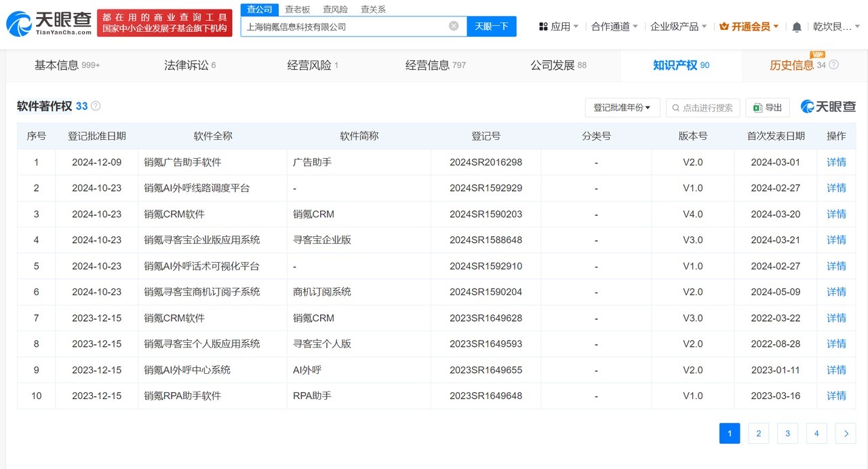Click the magnifier icon in 点击进行搜索 box

pyautogui.click(x=676, y=107)
